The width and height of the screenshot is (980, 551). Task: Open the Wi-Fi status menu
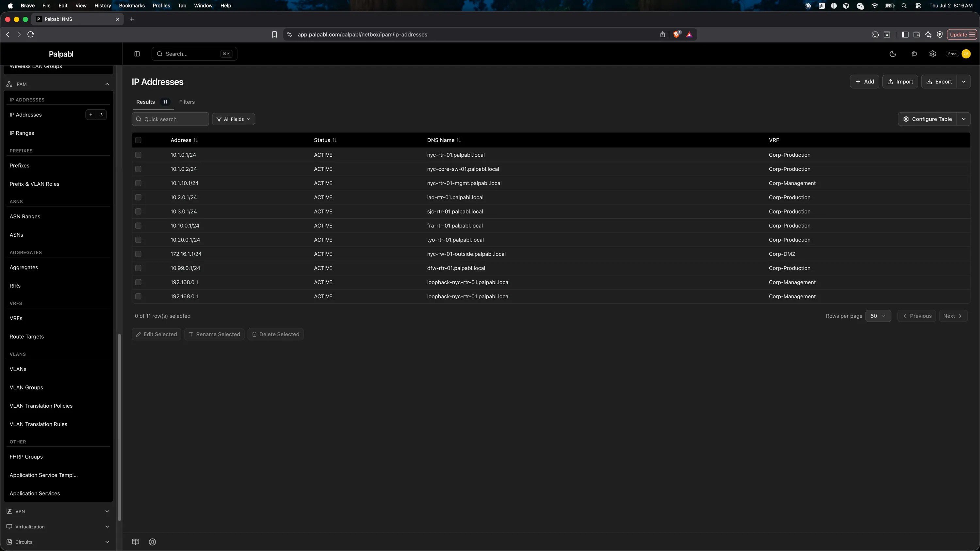coord(874,6)
